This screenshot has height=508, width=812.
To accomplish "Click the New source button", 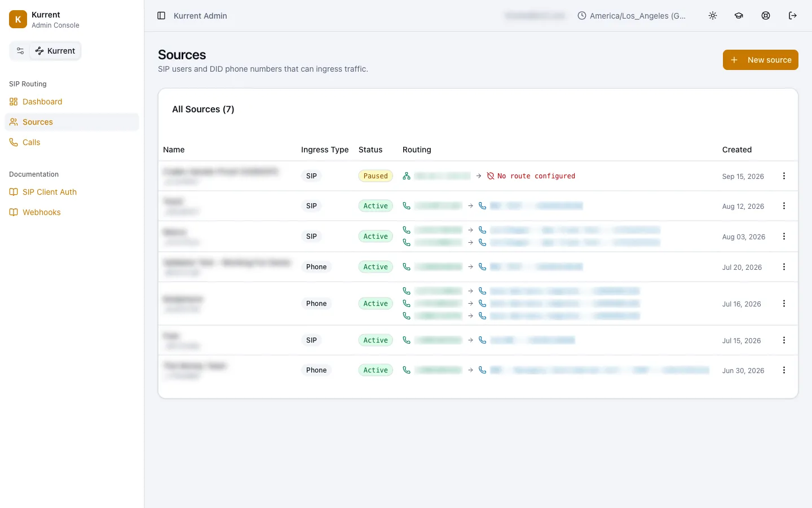I will (761, 60).
